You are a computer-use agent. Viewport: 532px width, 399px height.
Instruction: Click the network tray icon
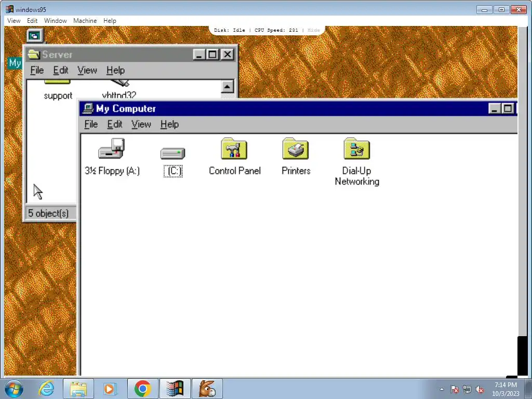tap(467, 390)
